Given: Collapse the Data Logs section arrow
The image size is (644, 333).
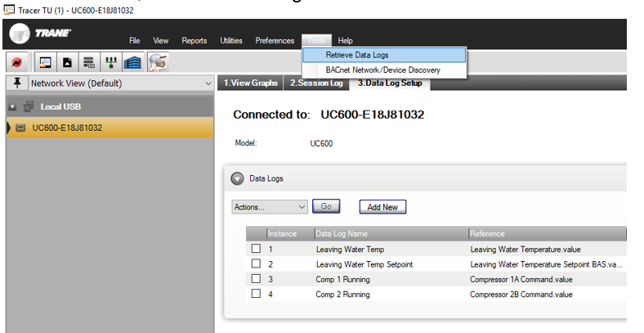Looking at the screenshot, I should [x=237, y=178].
